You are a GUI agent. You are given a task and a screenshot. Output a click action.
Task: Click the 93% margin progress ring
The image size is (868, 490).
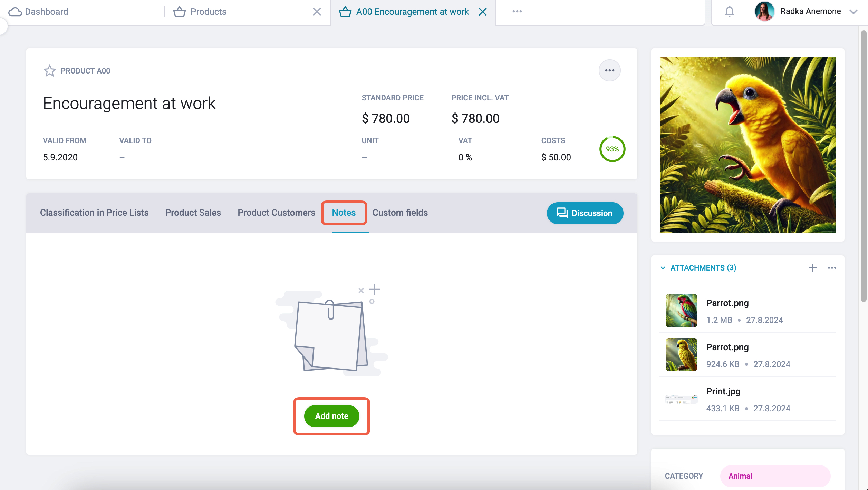tap(612, 149)
